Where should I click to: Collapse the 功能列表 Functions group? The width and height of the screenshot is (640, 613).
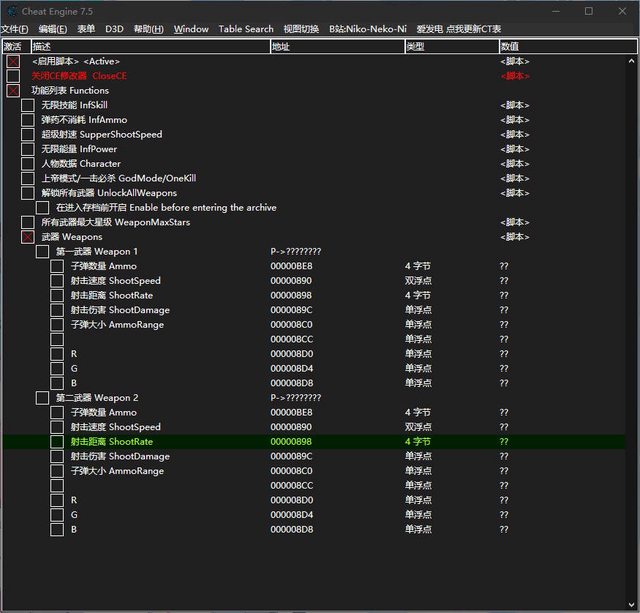tap(13, 91)
